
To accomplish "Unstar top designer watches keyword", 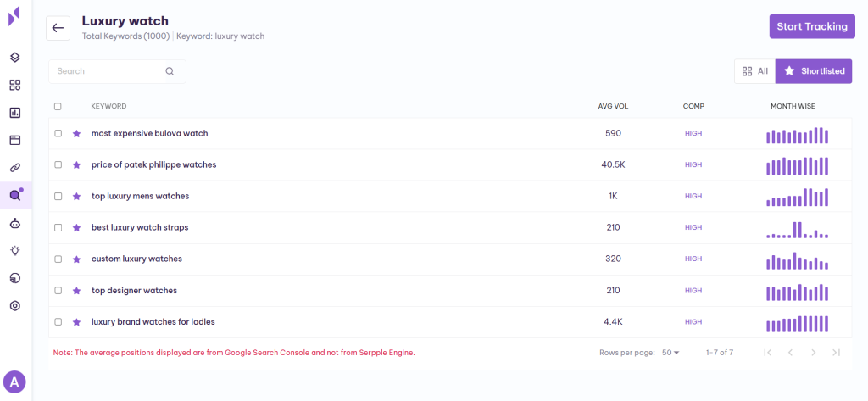I will click(77, 291).
